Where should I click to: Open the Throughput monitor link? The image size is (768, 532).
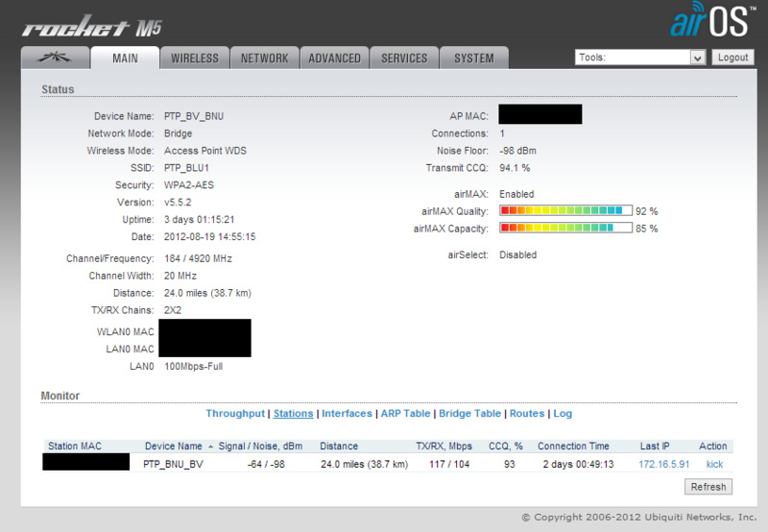click(x=235, y=414)
